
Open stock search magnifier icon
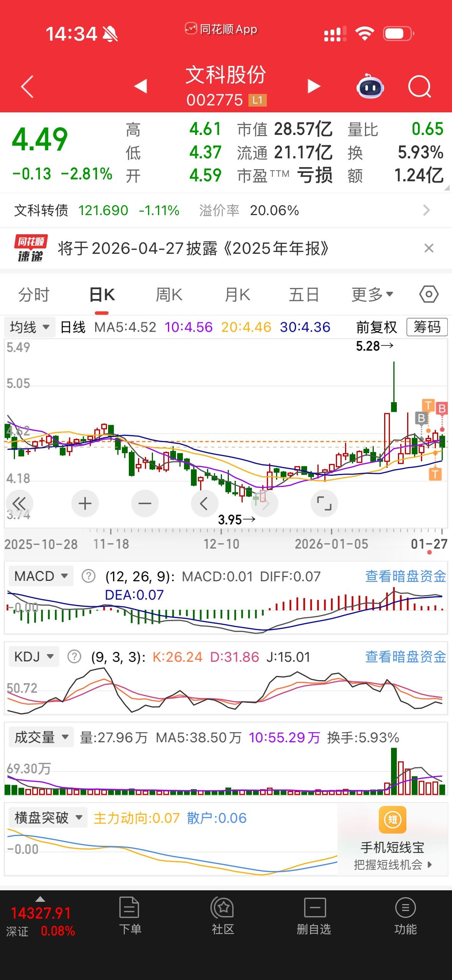coord(420,87)
